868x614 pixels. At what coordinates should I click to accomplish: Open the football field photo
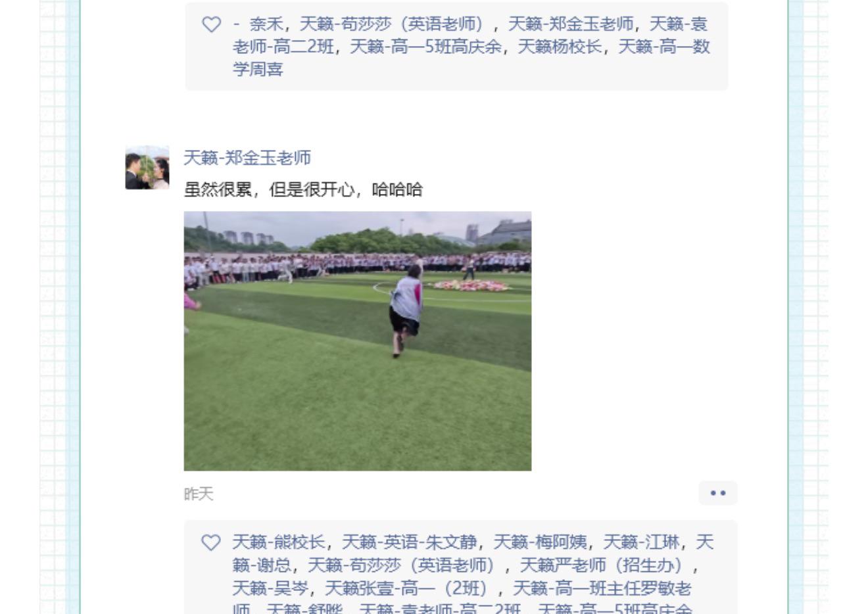coord(358,341)
